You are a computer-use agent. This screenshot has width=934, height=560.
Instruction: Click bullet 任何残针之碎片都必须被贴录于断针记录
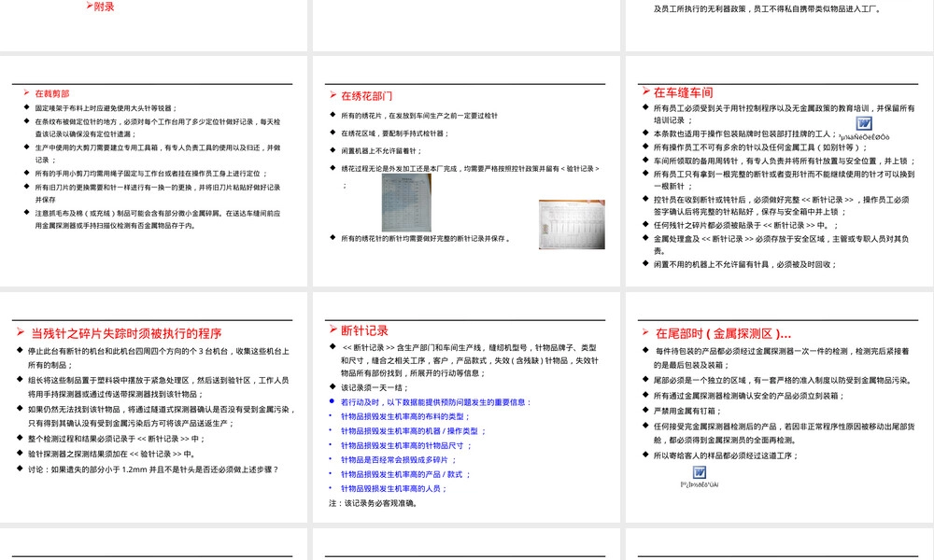click(x=745, y=226)
